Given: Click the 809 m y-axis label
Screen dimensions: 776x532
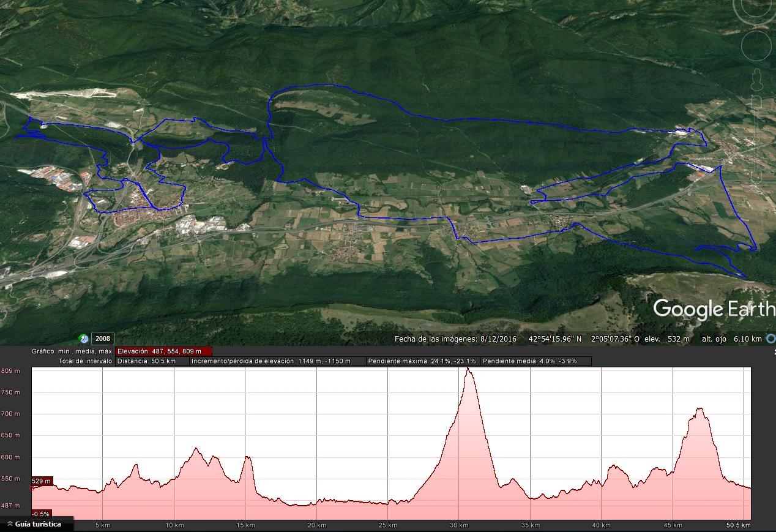Looking at the screenshot, I should point(10,371).
